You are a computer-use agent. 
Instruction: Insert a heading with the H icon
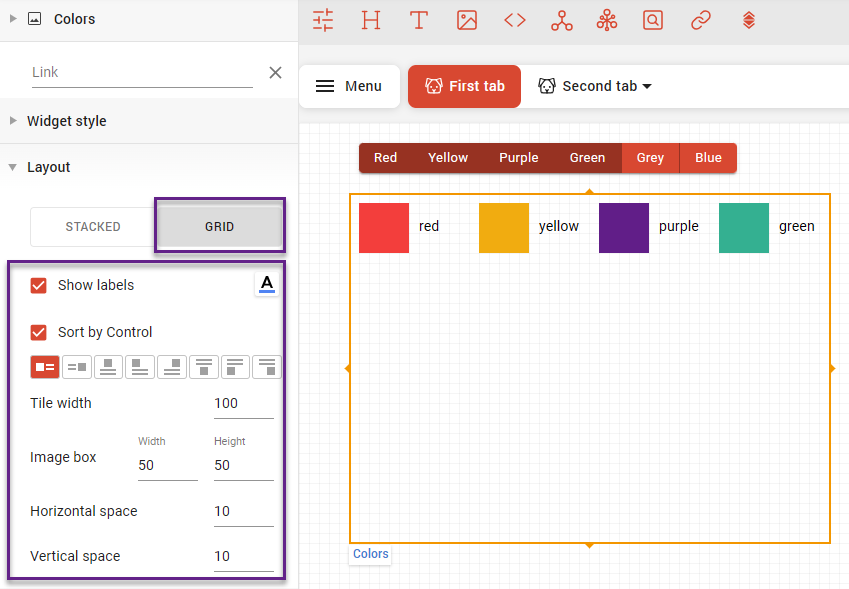(371, 20)
